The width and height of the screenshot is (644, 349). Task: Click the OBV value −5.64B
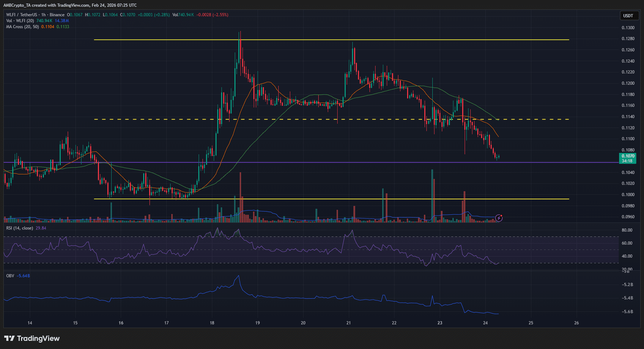(x=23, y=276)
